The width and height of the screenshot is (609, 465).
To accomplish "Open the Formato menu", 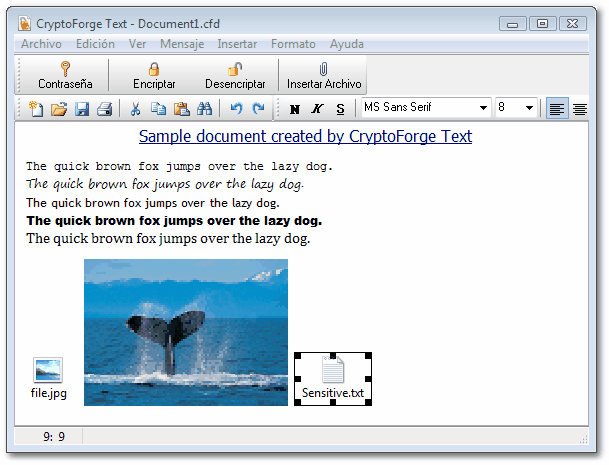I will (293, 44).
